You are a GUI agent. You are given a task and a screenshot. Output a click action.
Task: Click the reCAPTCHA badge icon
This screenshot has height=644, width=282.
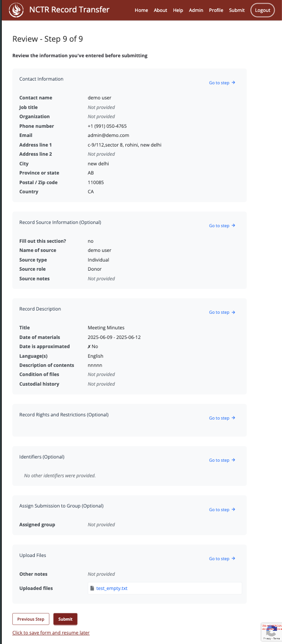pyautogui.click(x=271, y=632)
